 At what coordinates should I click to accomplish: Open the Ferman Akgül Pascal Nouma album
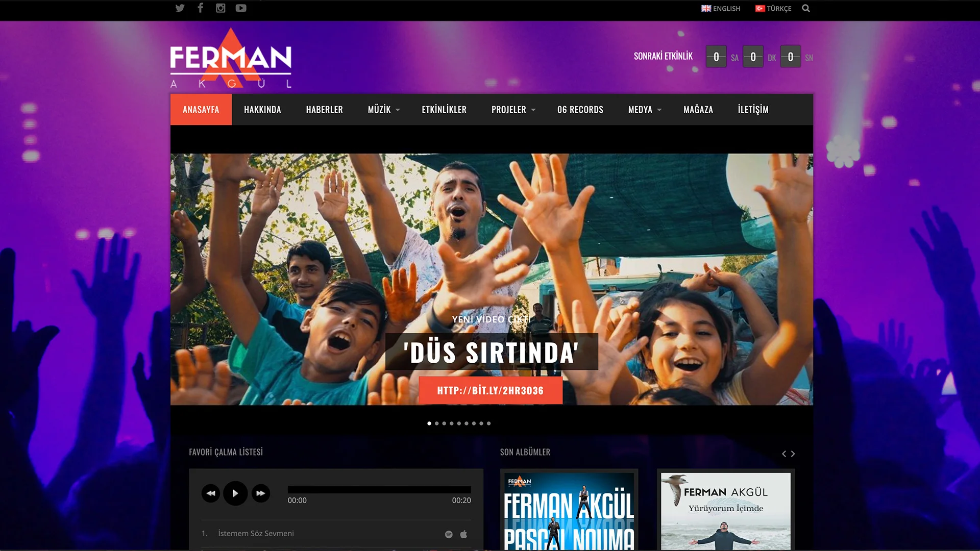click(569, 510)
